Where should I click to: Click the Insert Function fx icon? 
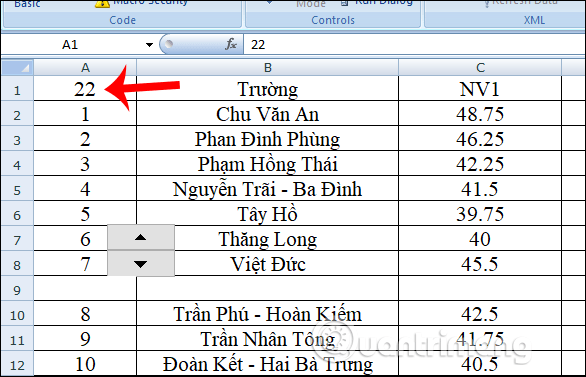click(231, 44)
